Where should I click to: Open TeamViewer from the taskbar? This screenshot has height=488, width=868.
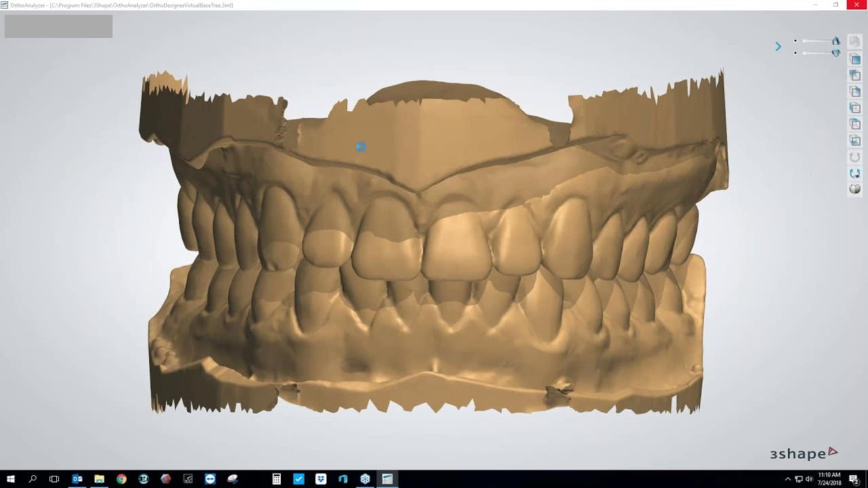click(210, 479)
